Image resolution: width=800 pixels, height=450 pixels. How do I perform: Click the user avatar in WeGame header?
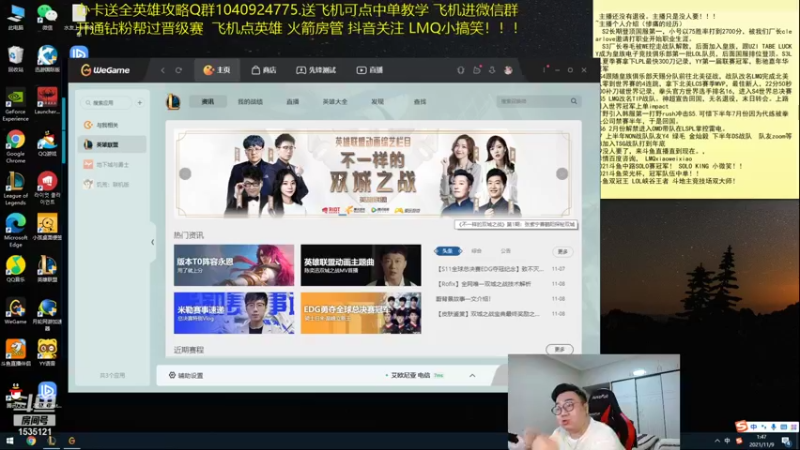click(508, 70)
